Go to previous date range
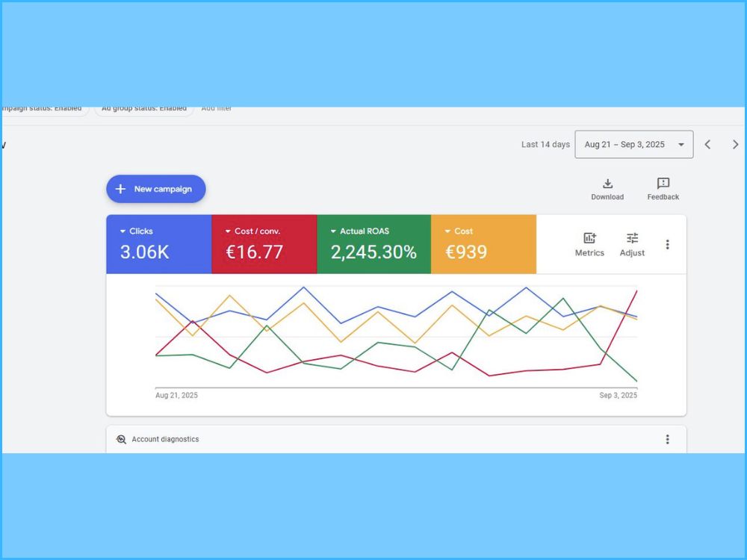The width and height of the screenshot is (747, 560). pos(707,144)
